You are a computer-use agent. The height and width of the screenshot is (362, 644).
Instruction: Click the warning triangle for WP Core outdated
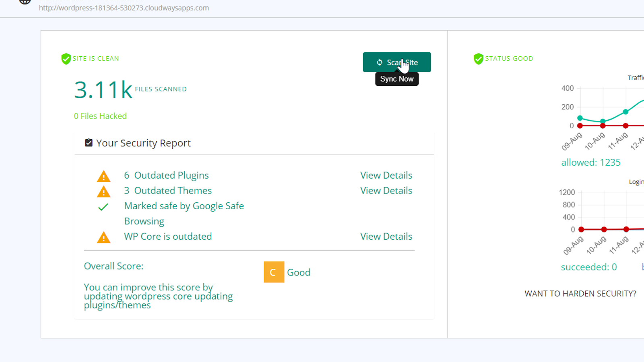(103, 237)
